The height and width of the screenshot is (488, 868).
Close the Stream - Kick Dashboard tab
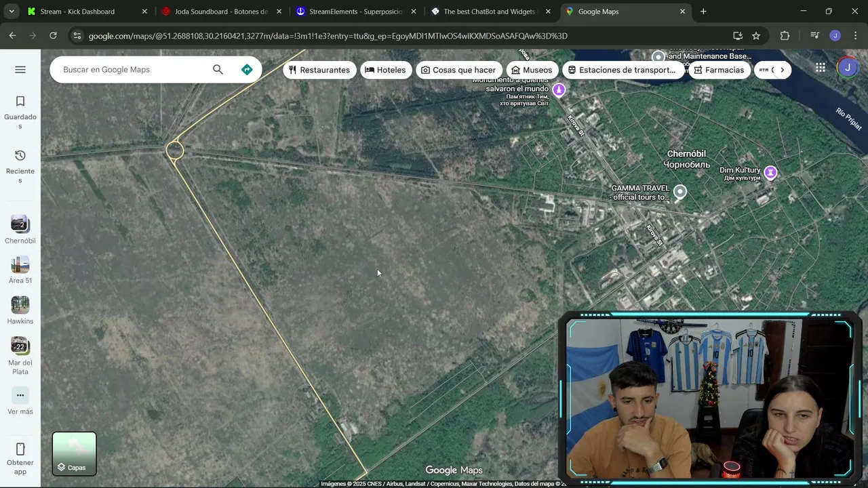pyautogui.click(x=144, y=12)
